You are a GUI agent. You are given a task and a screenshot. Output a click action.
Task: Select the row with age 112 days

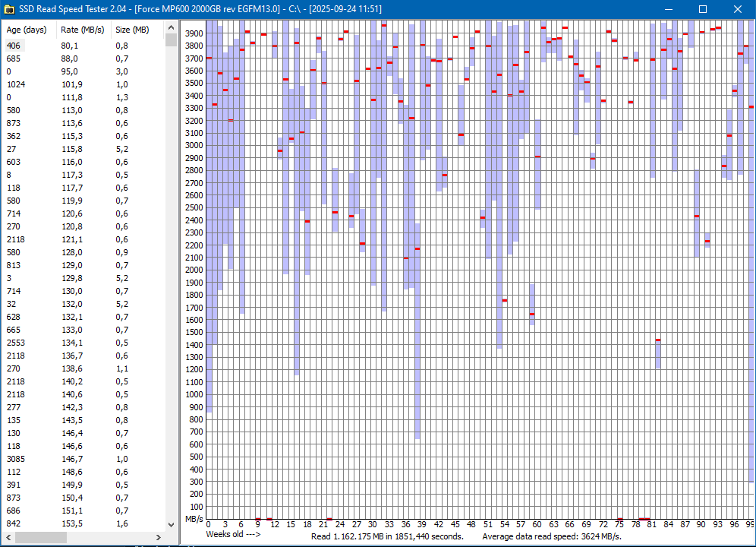click(83, 472)
